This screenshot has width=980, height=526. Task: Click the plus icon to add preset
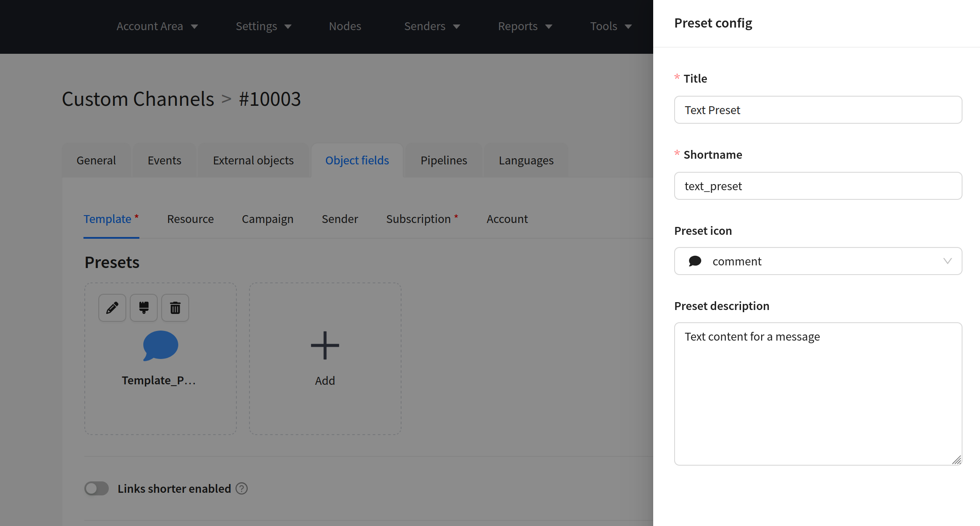(325, 345)
